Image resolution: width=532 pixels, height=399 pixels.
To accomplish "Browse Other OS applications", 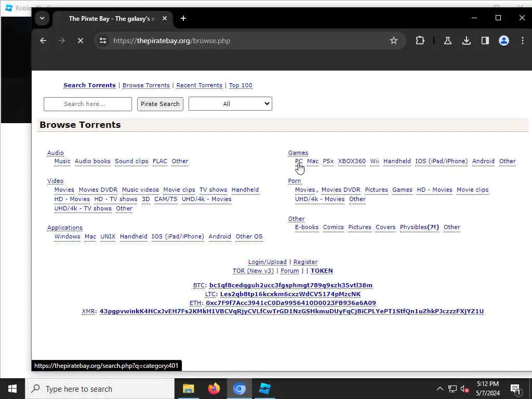I will coord(249,236).
